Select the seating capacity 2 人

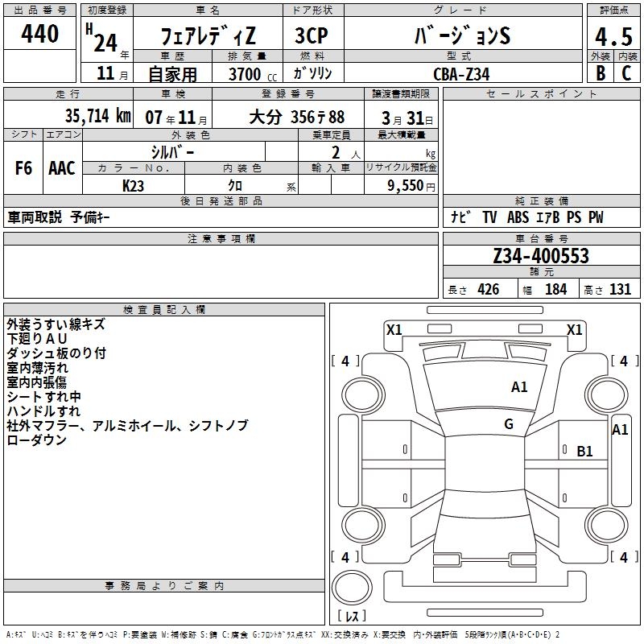pos(346,153)
